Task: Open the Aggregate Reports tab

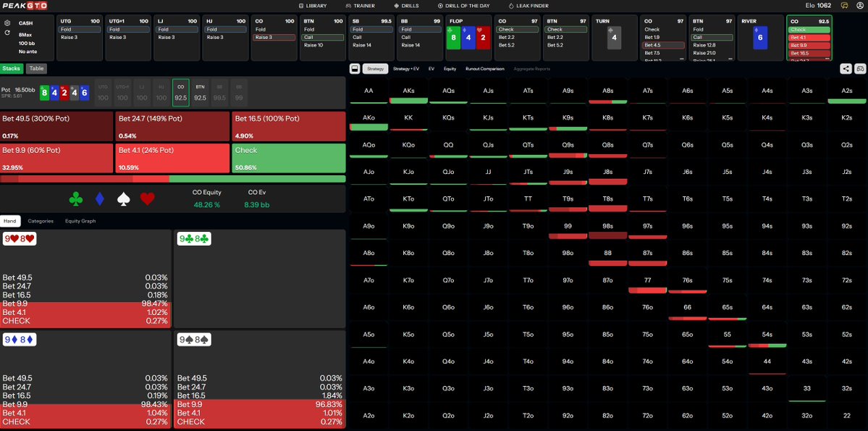Action: 531,69
